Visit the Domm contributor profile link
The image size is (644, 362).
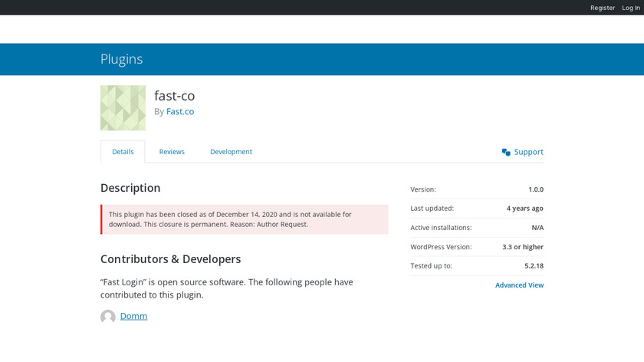(133, 316)
